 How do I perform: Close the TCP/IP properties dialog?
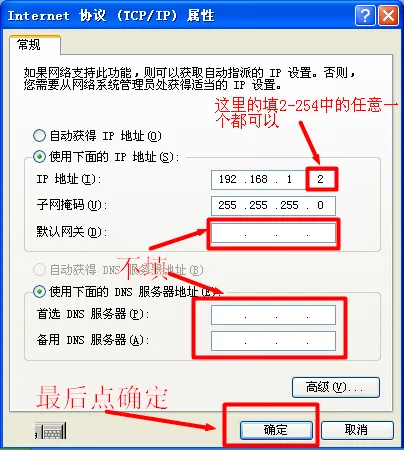coord(389,15)
